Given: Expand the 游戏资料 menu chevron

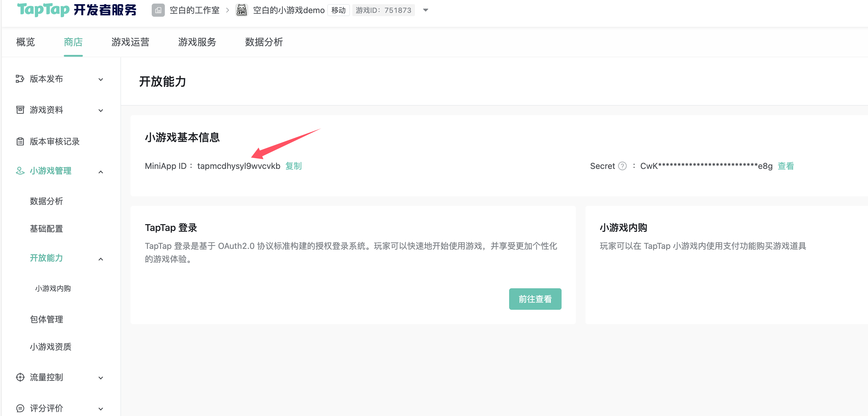Looking at the screenshot, I should pos(101,111).
